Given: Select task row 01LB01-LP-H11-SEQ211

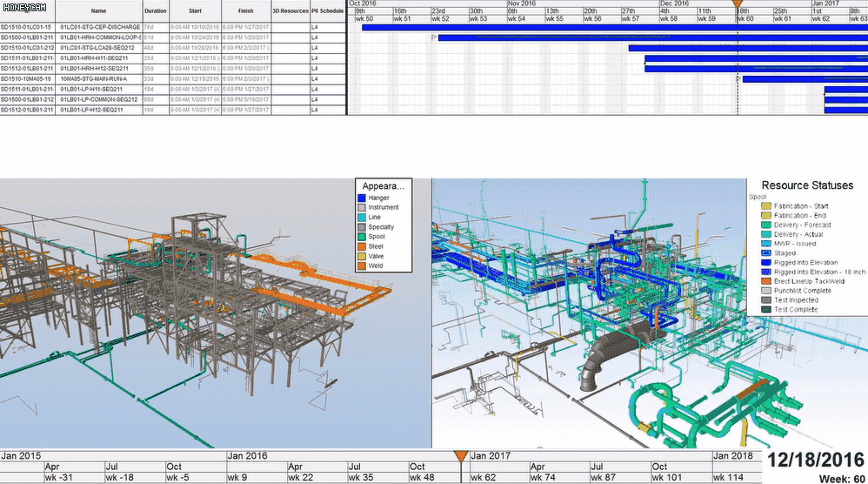Looking at the screenshot, I should point(173,89).
